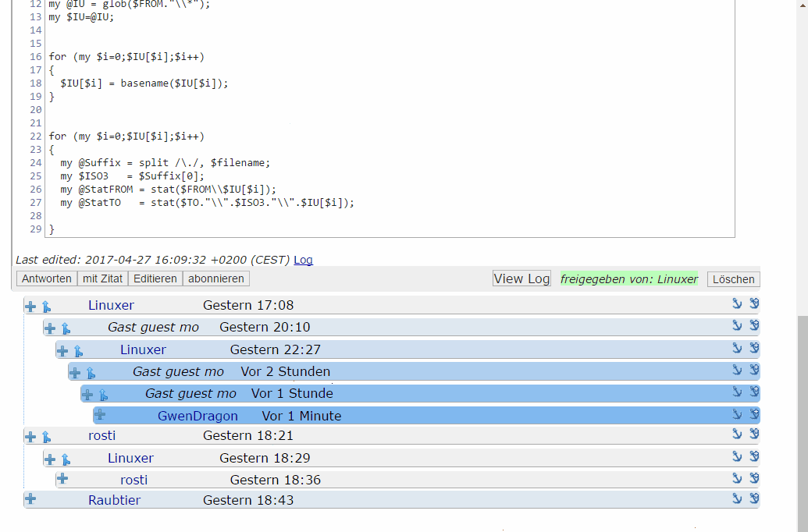Viewport: 808px width, 532px height.
Task: Expand the Linuxer post from Gestern 22:27
Action: (62, 351)
